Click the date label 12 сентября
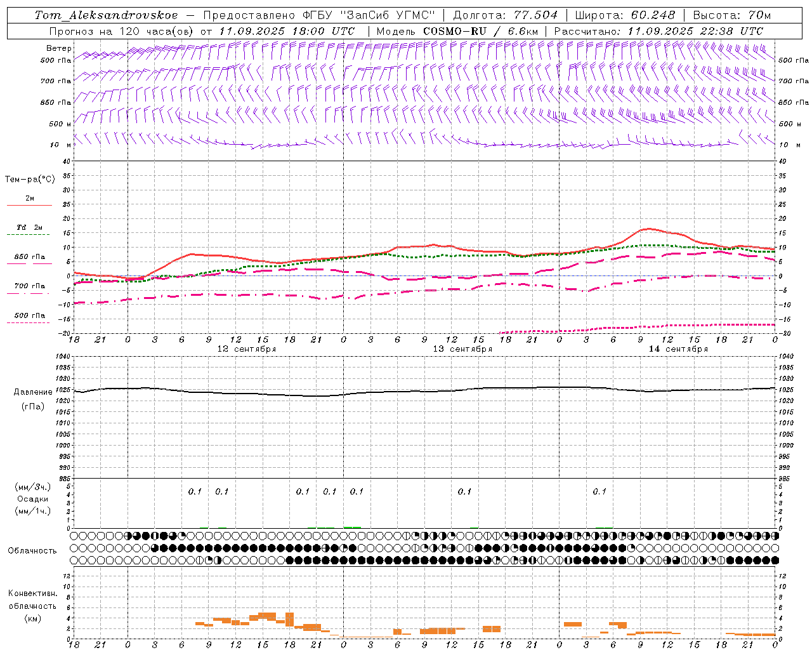Viewport: 812px width, 650px height. 247,349
